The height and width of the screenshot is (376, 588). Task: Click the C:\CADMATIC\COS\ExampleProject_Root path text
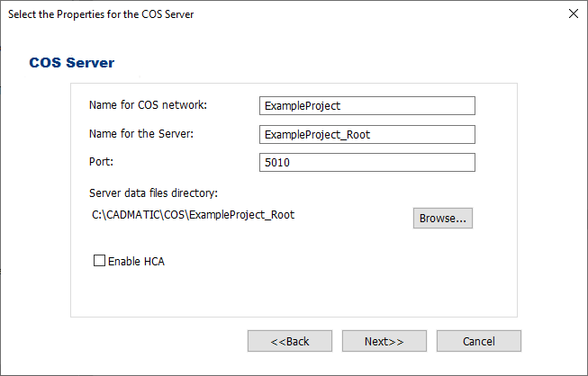coord(193,215)
